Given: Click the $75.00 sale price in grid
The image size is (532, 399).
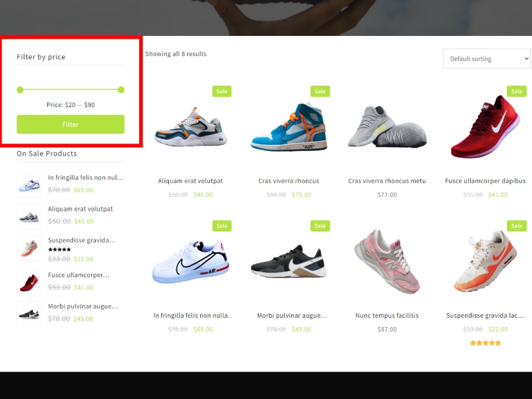Looking at the screenshot, I should [x=301, y=195].
